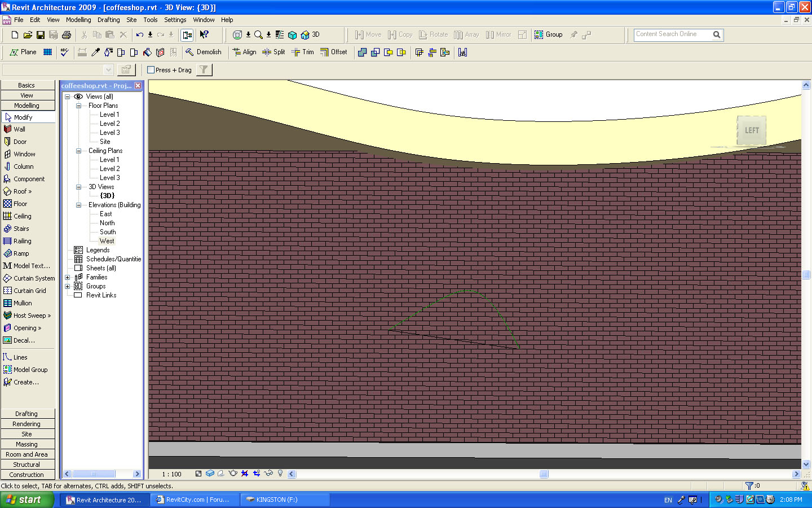The height and width of the screenshot is (508, 812).
Task: Click the Save icon in the toolbar
Action: pyautogui.click(x=41, y=35)
